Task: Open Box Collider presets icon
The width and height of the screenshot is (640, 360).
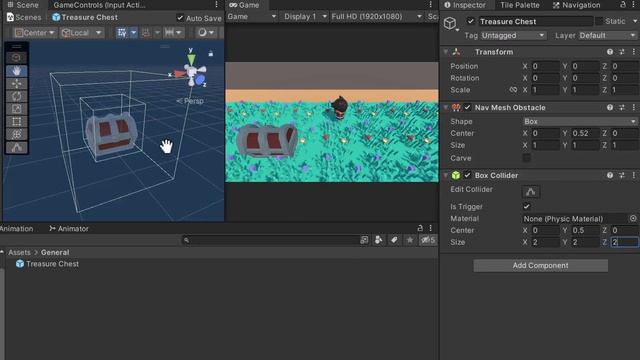Action: click(x=622, y=175)
